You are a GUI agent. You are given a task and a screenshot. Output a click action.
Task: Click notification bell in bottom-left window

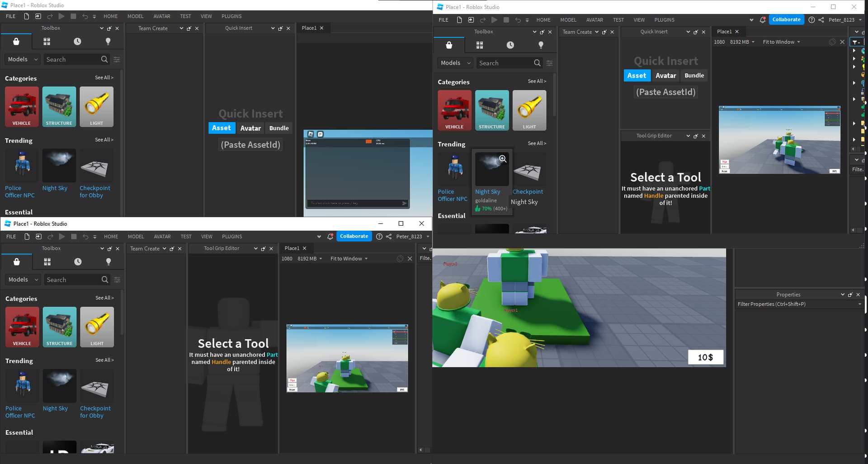(x=330, y=237)
